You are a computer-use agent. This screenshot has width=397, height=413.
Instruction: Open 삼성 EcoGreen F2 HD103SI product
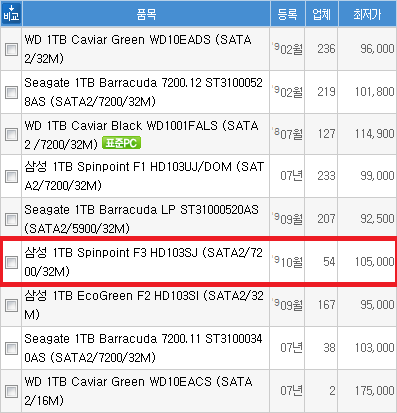point(144,305)
